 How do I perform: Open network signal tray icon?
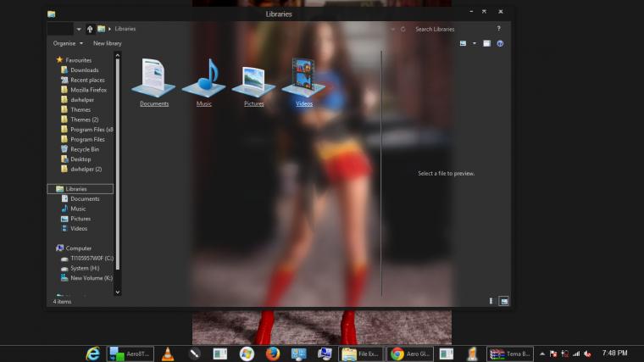point(576,354)
